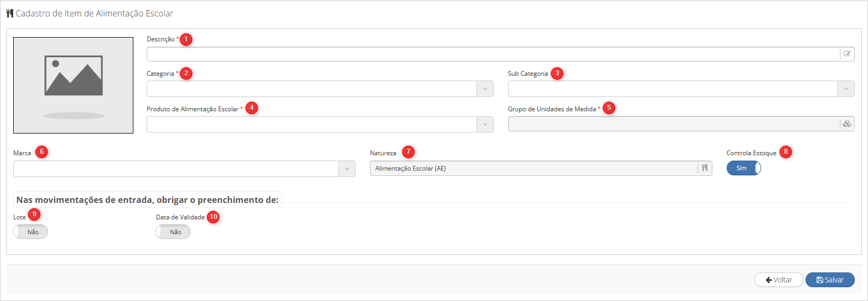Click the cubes icon in Grupo de Unidades de Medida
868x301 pixels.
point(847,124)
